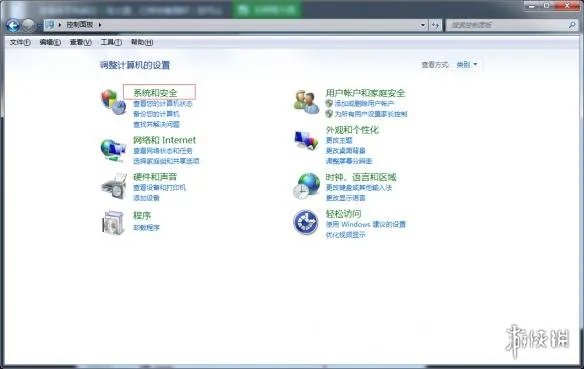
Task: Click 调整屏幕分辨率 link
Action: pyautogui.click(x=349, y=161)
